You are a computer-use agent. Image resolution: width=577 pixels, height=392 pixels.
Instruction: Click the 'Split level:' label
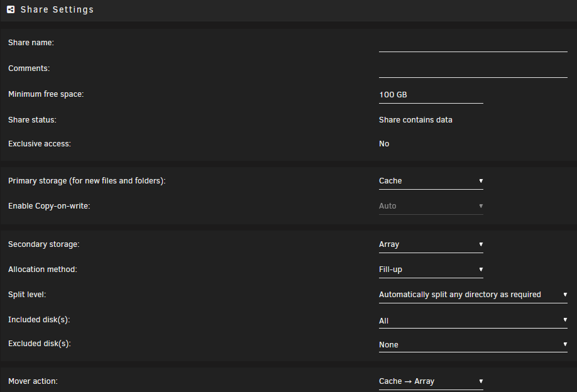[27, 295]
